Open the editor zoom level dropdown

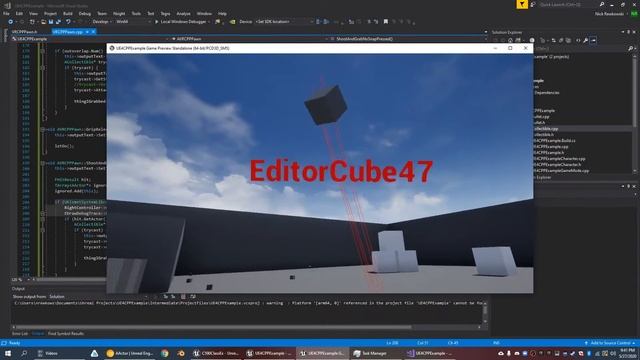20,280
